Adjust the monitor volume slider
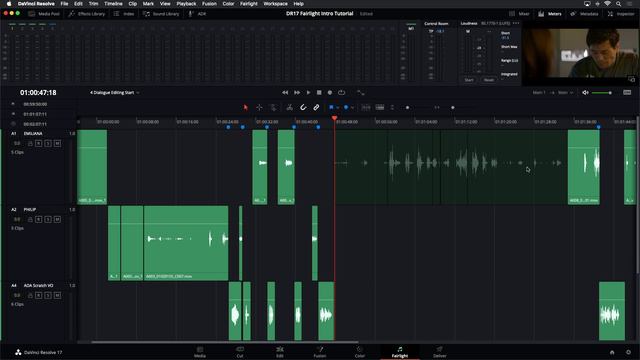 click(x=602, y=93)
